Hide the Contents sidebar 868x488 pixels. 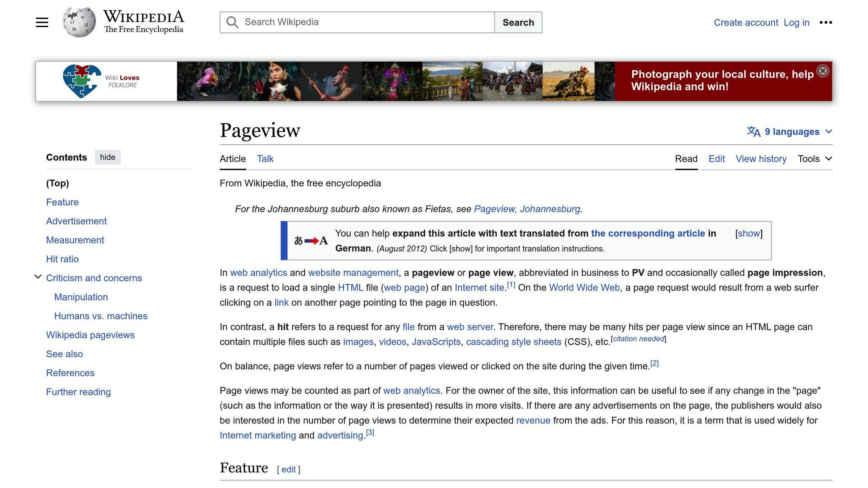(x=108, y=157)
